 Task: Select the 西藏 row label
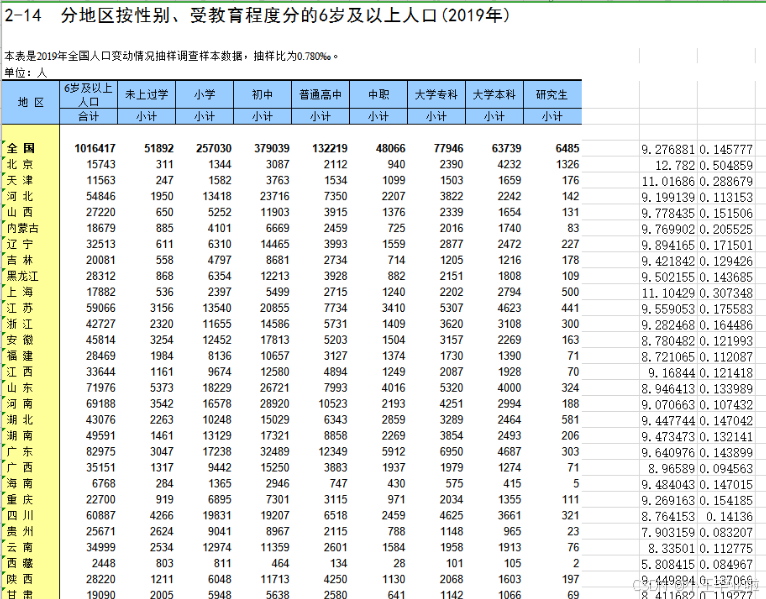(20, 563)
